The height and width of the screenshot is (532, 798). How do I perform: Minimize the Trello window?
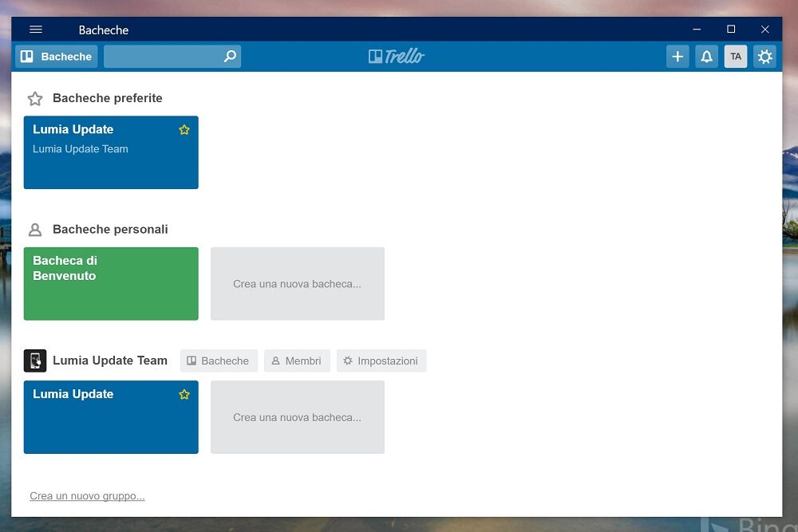tap(697, 30)
